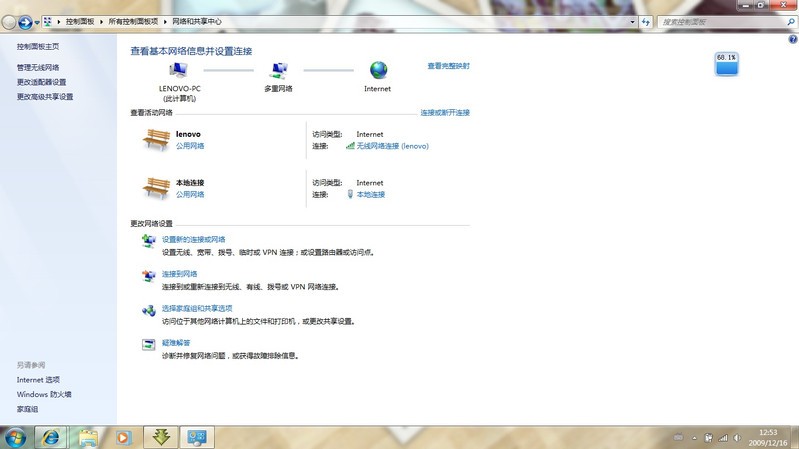
Task: Open the address bar history dropdown
Action: (x=632, y=22)
